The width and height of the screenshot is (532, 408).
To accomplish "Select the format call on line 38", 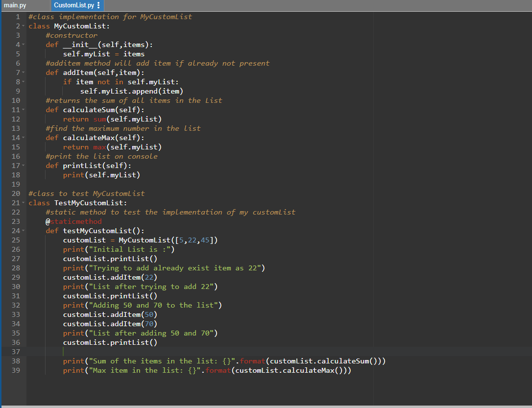I will coord(252,360).
